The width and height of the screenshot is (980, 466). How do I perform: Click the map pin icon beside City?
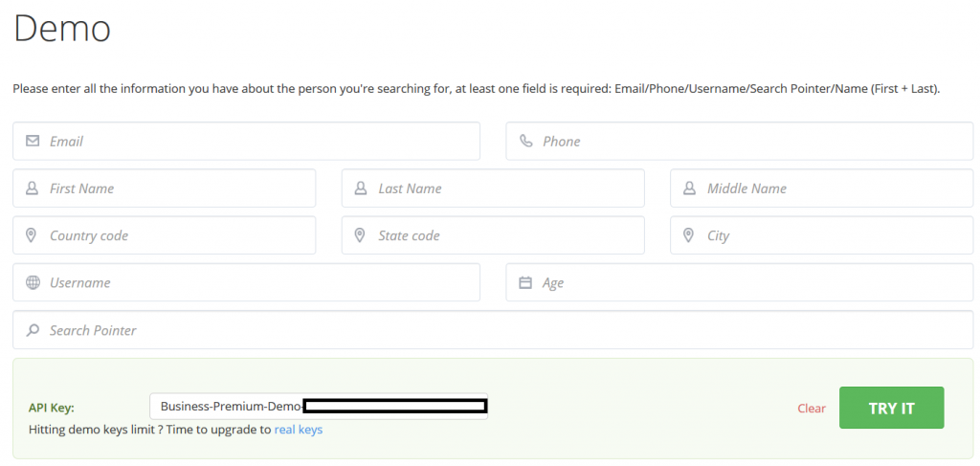pos(688,235)
